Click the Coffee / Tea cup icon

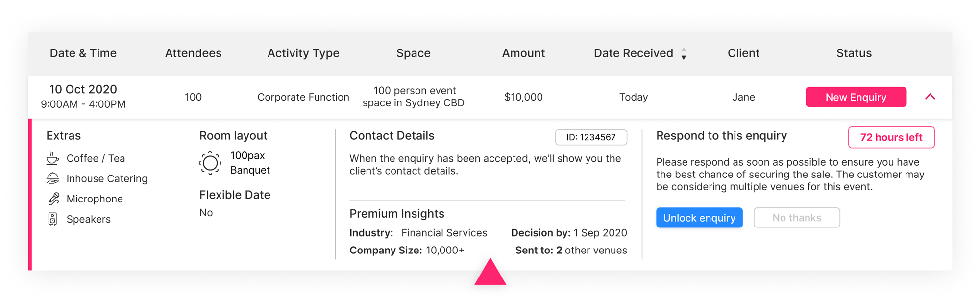(x=52, y=158)
